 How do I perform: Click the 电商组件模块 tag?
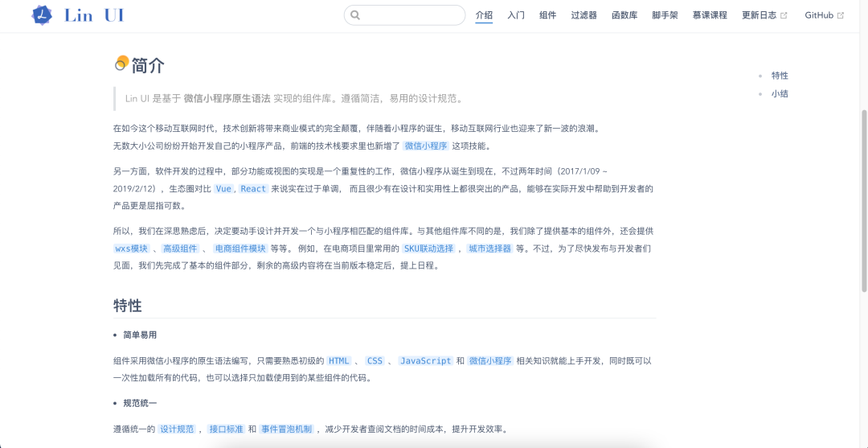tap(240, 248)
